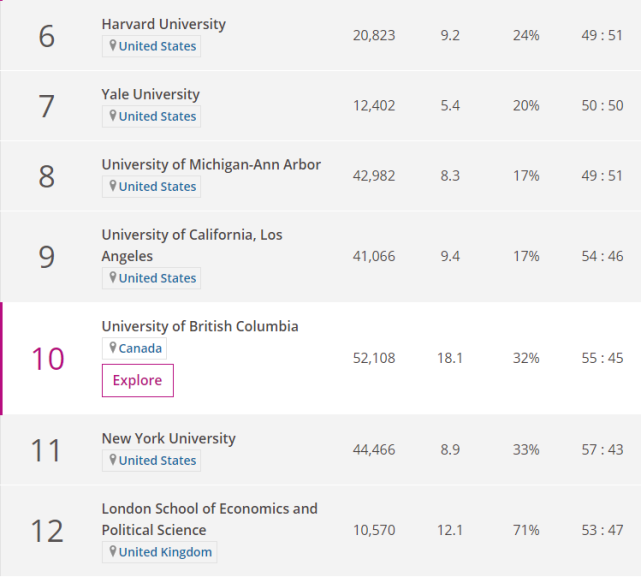Open University of British Columbia link

click(x=200, y=326)
